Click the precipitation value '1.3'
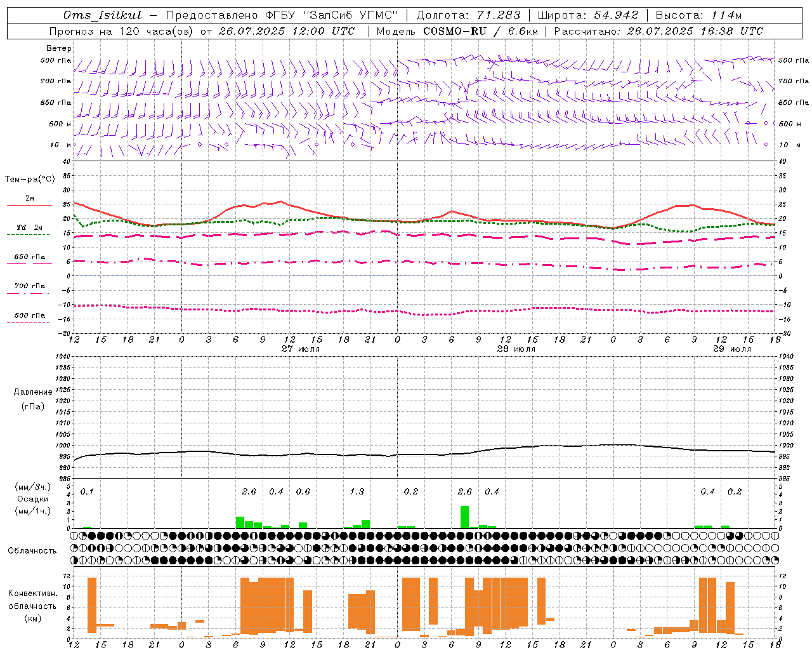This screenshot has height=650, width=812. click(x=357, y=491)
